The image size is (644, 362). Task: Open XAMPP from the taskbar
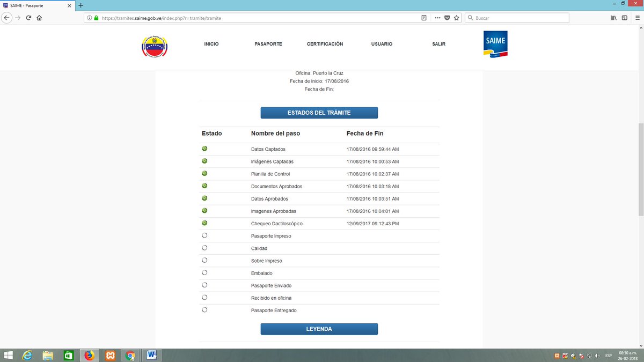[x=110, y=355]
